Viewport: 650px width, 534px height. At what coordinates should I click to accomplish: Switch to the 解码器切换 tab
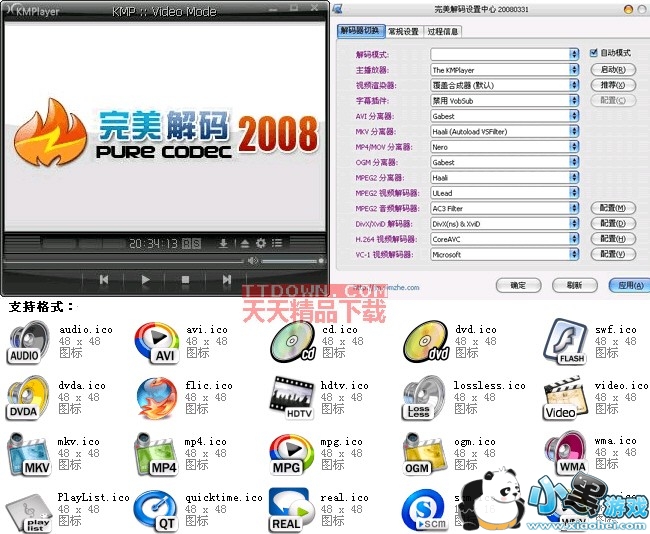pyautogui.click(x=361, y=31)
